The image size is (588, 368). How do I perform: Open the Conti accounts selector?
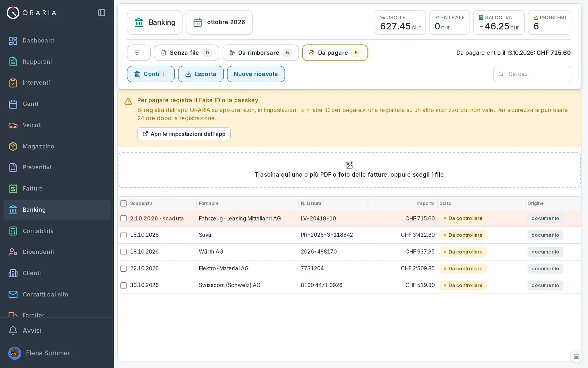point(151,74)
